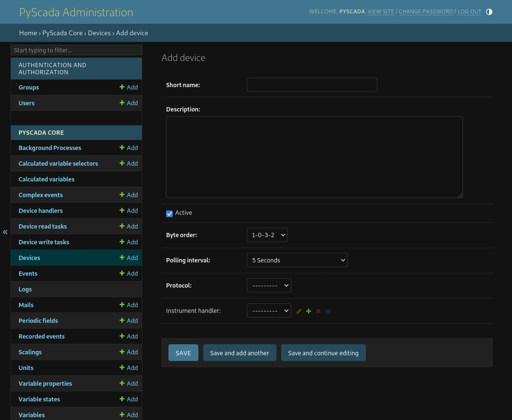Screen dimensions: 512x420
Task: Click Add next to Mails
Action: tap(128, 305)
